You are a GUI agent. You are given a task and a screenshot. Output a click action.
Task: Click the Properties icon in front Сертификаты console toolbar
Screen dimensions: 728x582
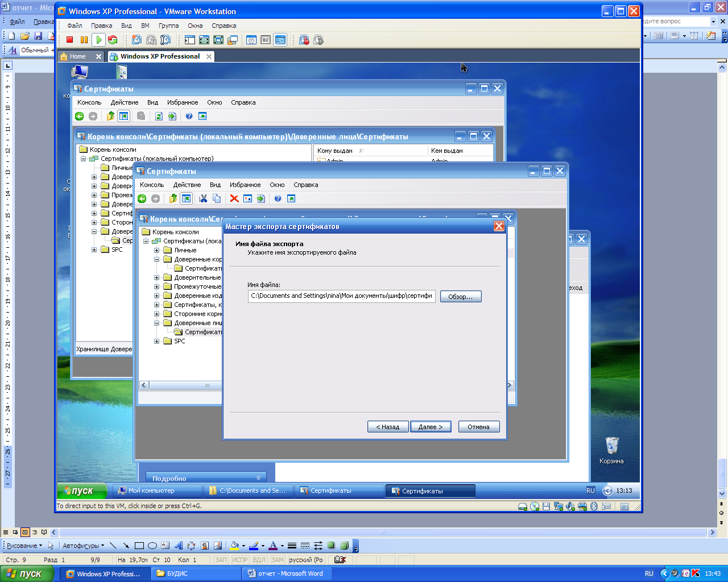tap(247, 198)
